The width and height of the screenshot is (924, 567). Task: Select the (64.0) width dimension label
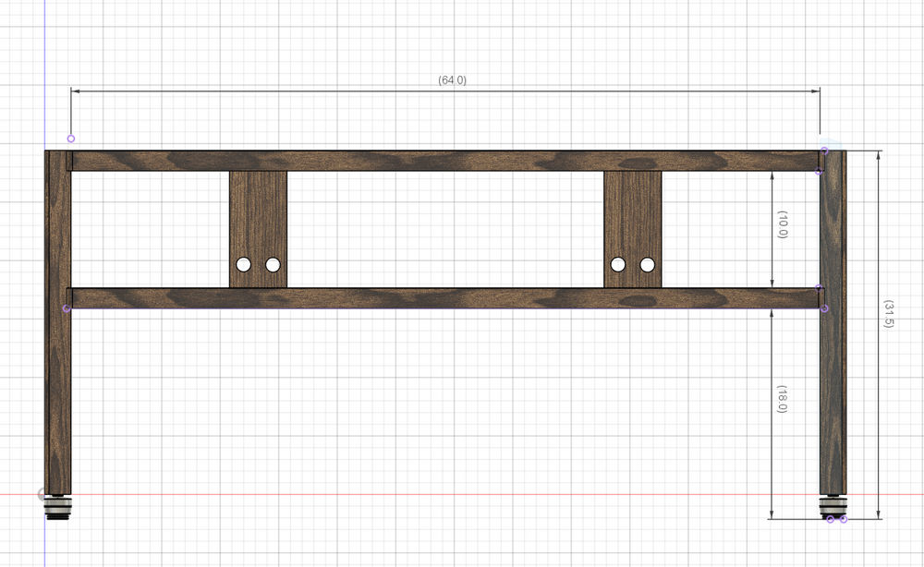pyautogui.click(x=452, y=80)
